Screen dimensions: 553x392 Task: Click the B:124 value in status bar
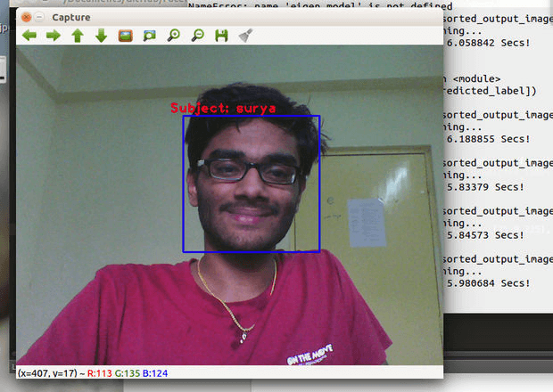pos(155,373)
